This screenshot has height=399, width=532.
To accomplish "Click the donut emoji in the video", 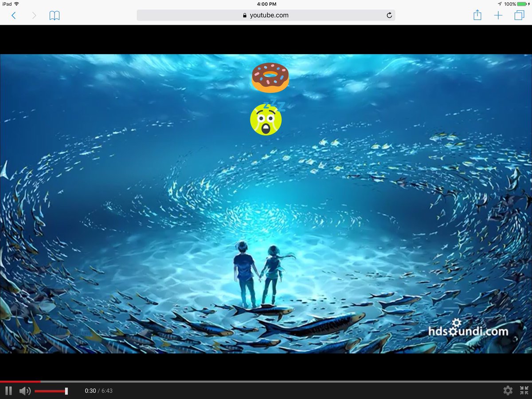I will 270,78.
